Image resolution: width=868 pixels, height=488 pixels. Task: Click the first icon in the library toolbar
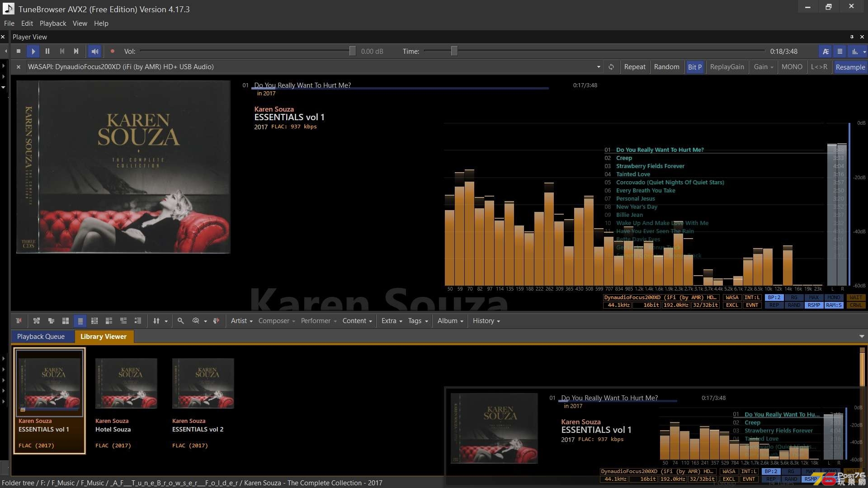tap(19, 321)
